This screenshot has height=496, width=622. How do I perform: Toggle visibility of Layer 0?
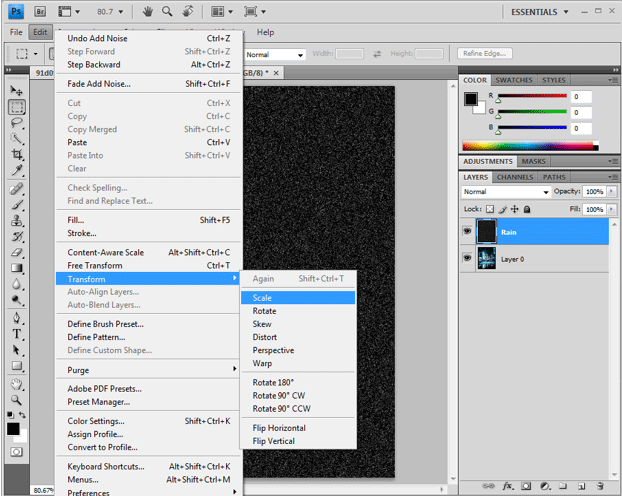tap(468, 259)
